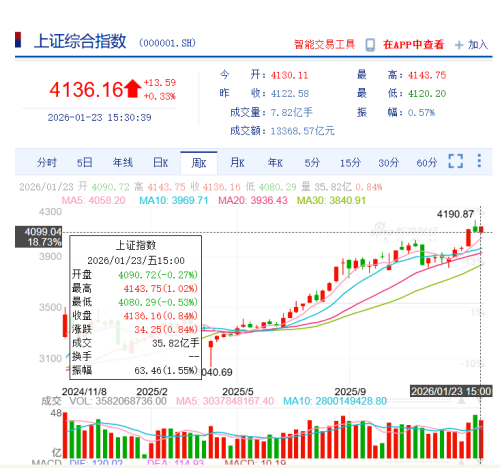Switch to the 分时 tab
Image resolution: width=500 pixels, height=468 pixels.
[47, 163]
